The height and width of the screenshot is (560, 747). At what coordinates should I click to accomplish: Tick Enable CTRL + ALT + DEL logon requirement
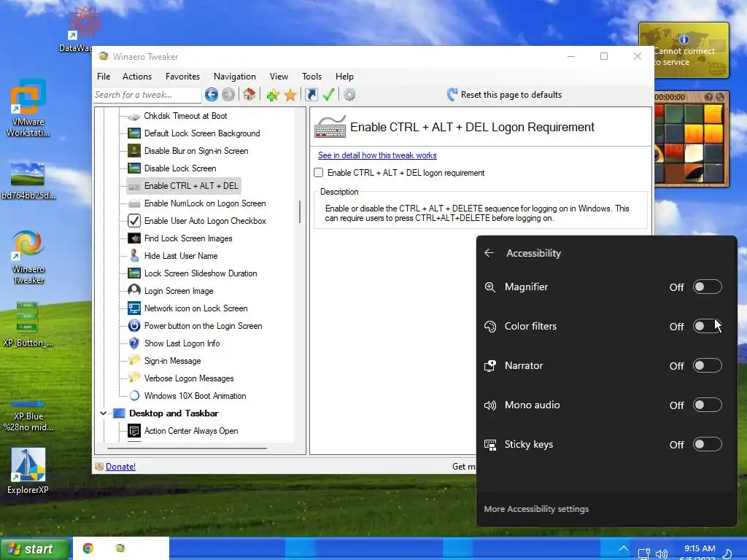click(x=319, y=172)
